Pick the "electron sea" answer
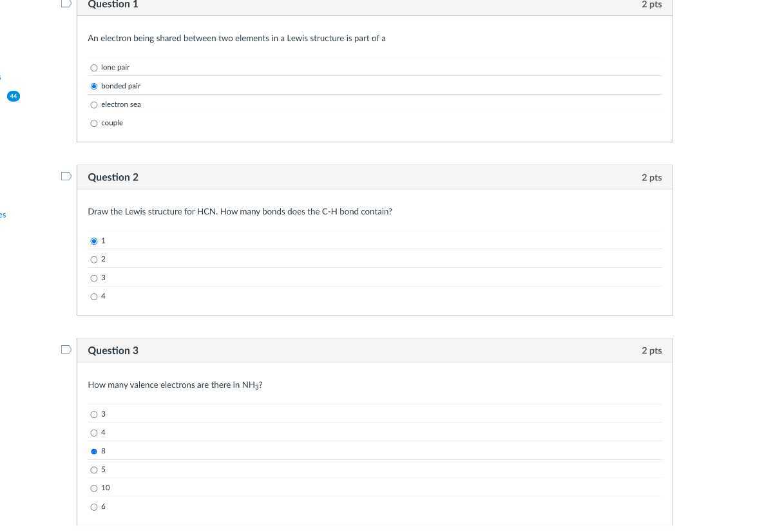Image resolution: width=773 pixels, height=532 pixels. 94,105
